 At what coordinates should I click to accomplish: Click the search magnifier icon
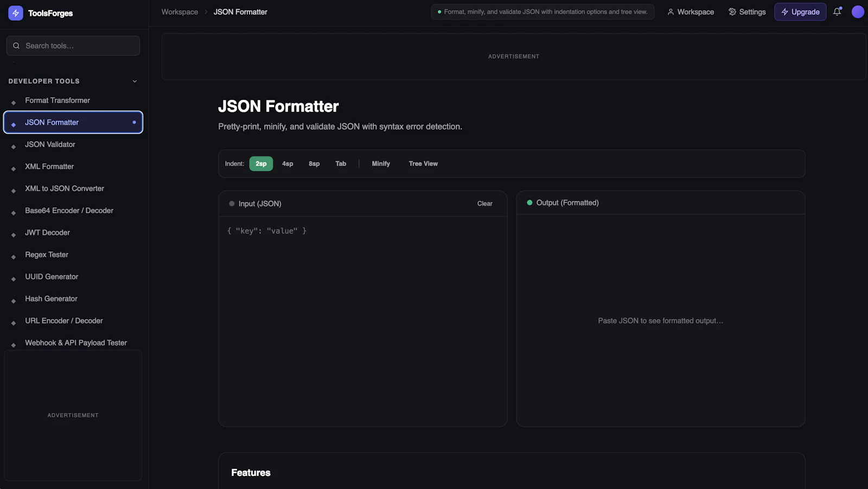16,46
